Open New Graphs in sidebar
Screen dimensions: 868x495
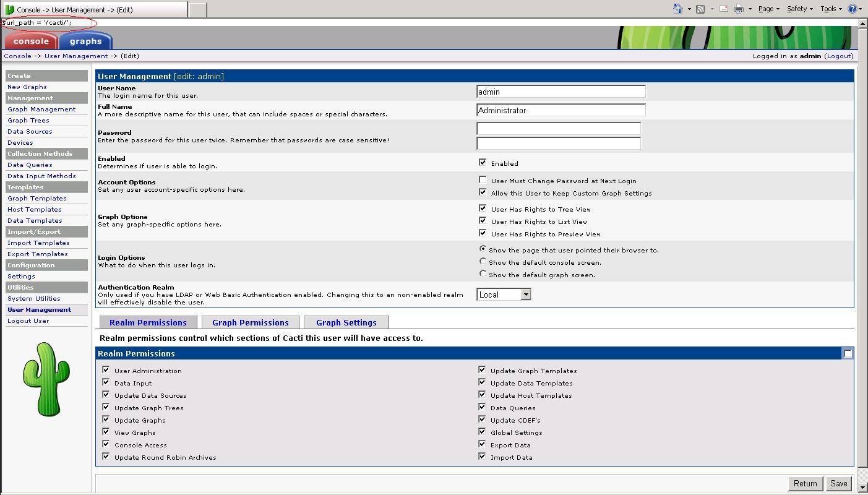point(27,87)
